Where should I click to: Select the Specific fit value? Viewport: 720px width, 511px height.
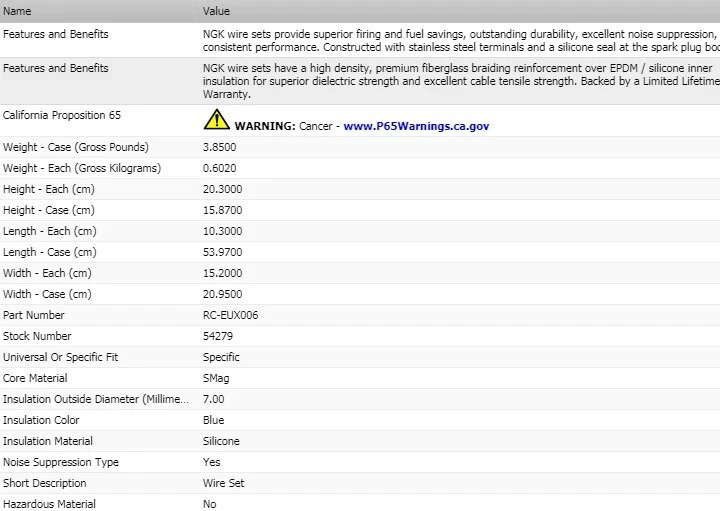point(221,358)
